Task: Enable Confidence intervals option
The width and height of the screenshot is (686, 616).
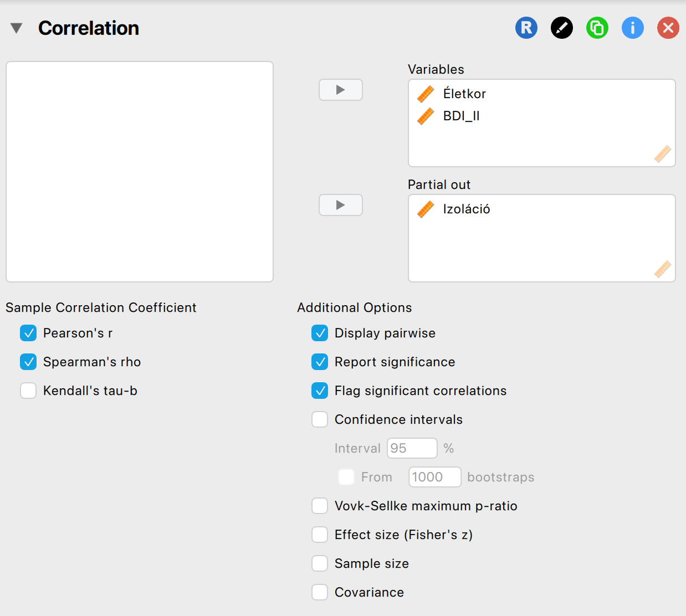Action: coord(320,419)
